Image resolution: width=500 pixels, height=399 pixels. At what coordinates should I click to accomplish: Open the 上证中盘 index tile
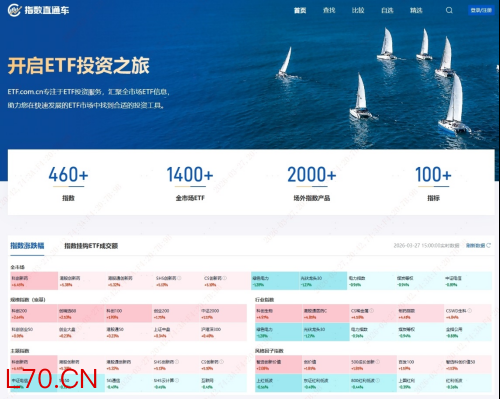point(176,332)
